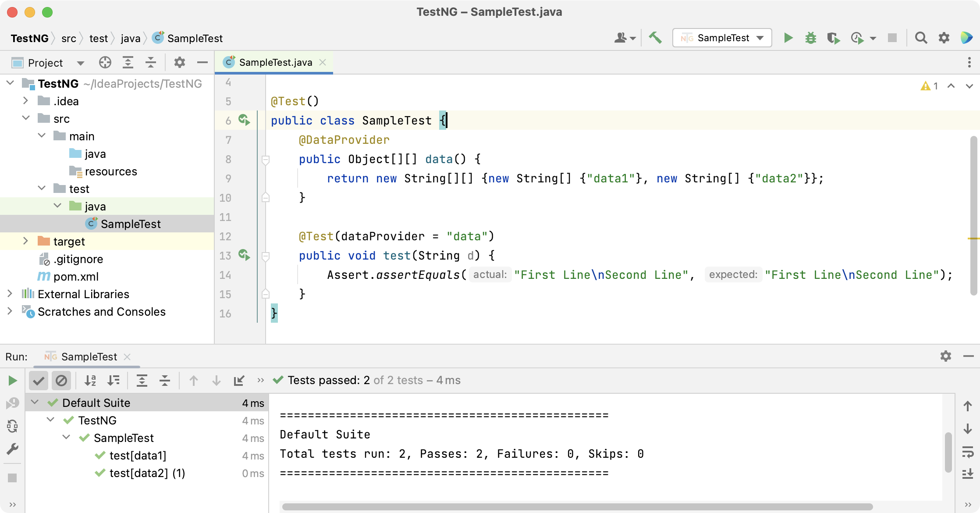
Task: Click run gutter icon on line 13
Action: 244,255
